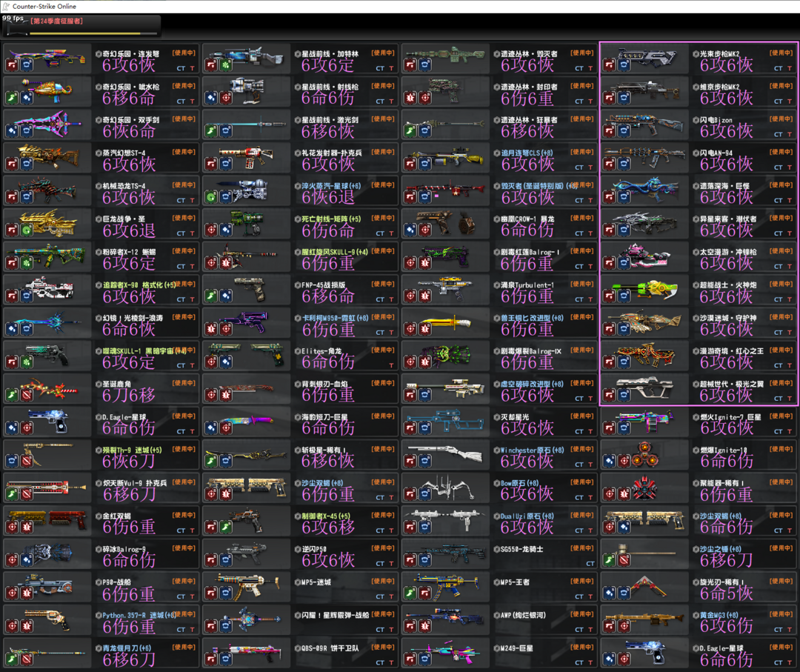Click the weapon name 漫游奇境·红心之王
Image resolution: width=800 pixels, height=672 pixels.
coord(732,351)
